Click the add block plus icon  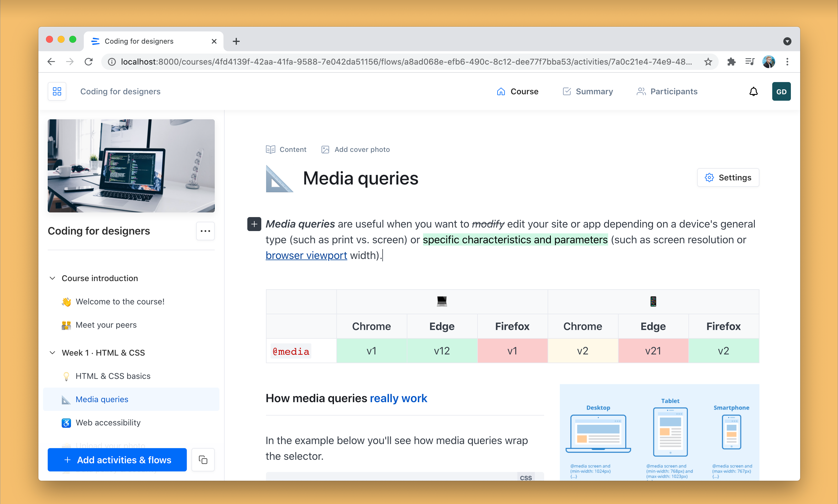(x=254, y=224)
